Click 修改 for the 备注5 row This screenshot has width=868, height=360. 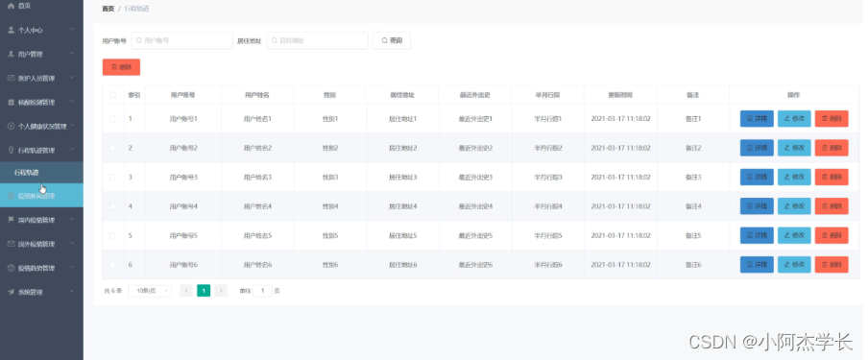[794, 235]
